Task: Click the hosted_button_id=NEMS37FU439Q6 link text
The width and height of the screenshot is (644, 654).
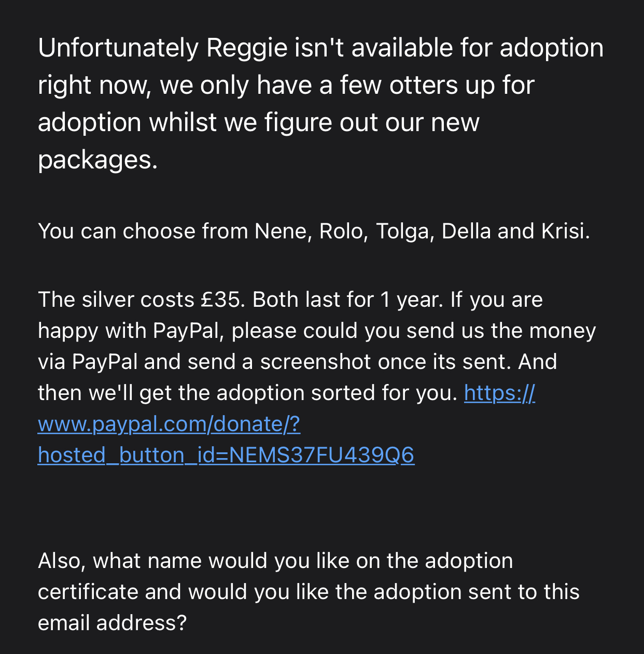Action: [x=226, y=456]
